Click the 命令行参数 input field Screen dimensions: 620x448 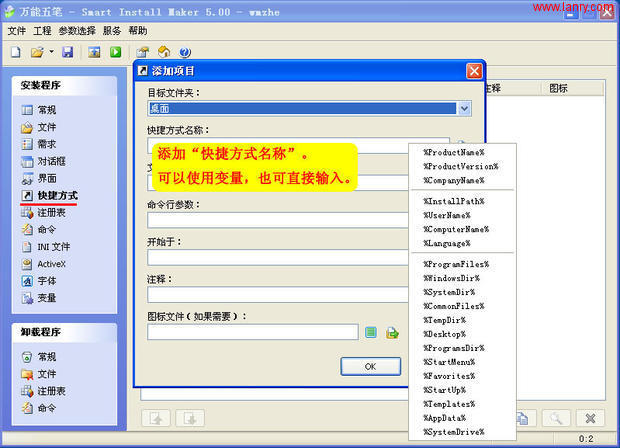click(x=278, y=220)
